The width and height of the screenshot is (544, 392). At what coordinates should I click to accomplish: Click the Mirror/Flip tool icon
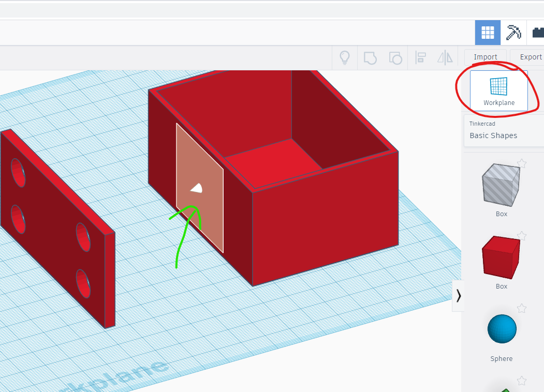click(x=444, y=58)
